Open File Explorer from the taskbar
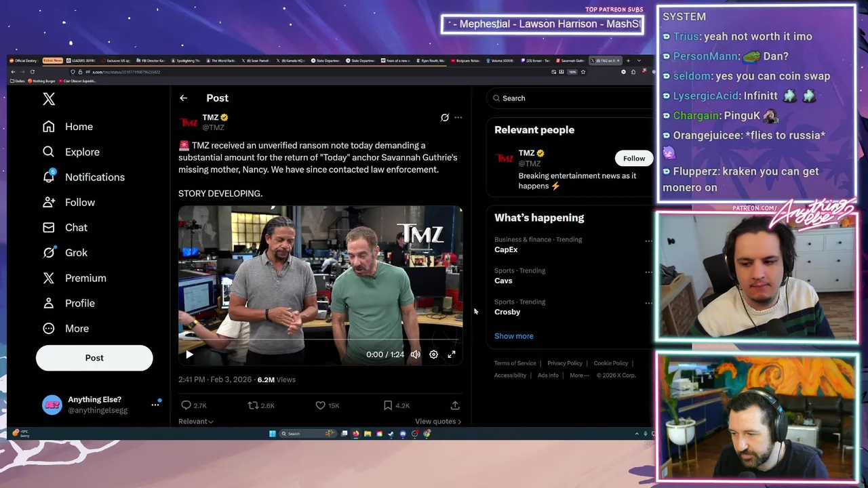Image resolution: width=868 pixels, height=488 pixels. tap(367, 434)
